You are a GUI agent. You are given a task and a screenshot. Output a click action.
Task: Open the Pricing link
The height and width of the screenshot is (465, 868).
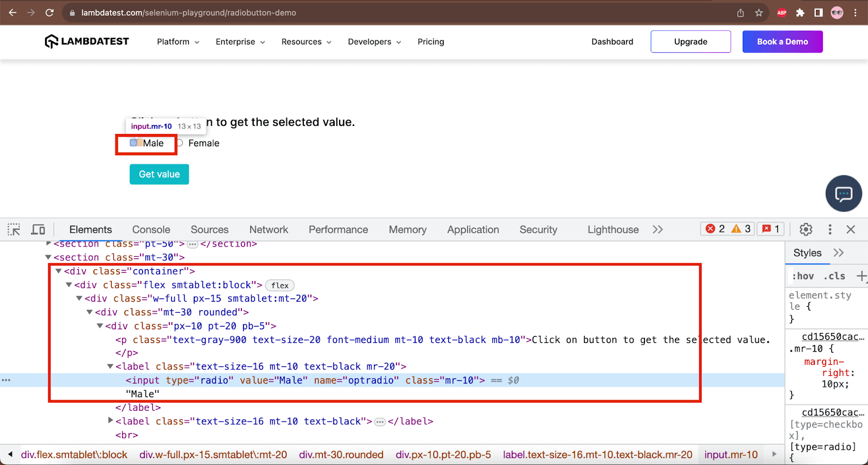tap(431, 42)
